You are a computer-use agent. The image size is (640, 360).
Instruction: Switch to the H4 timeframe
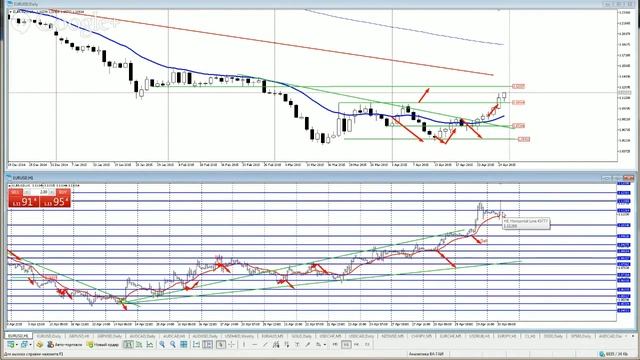coord(356,344)
